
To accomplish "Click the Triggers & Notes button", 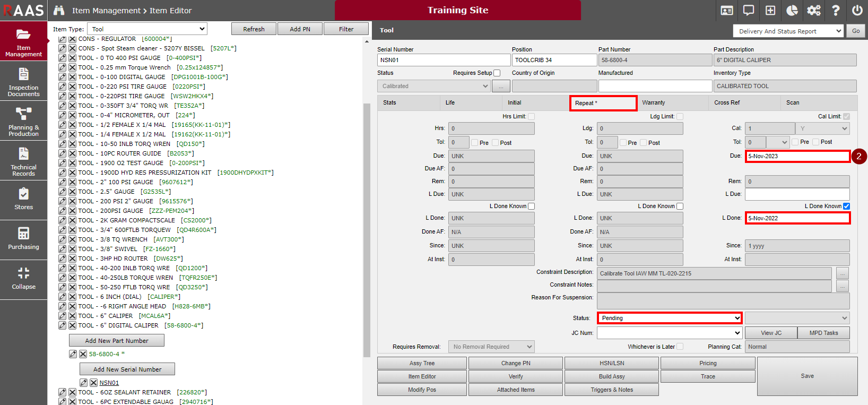I will coord(611,390).
